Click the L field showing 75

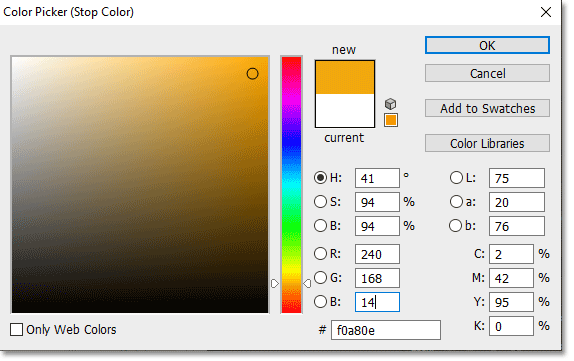[517, 178]
